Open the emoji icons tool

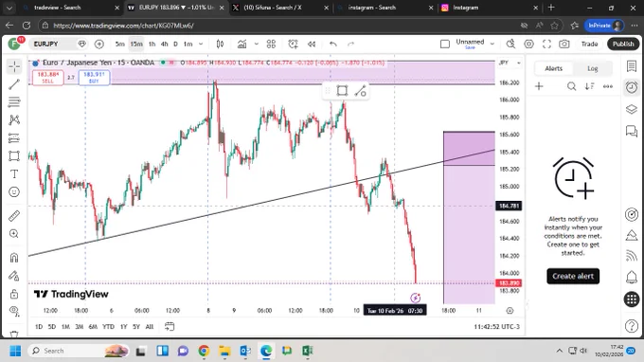(x=14, y=191)
